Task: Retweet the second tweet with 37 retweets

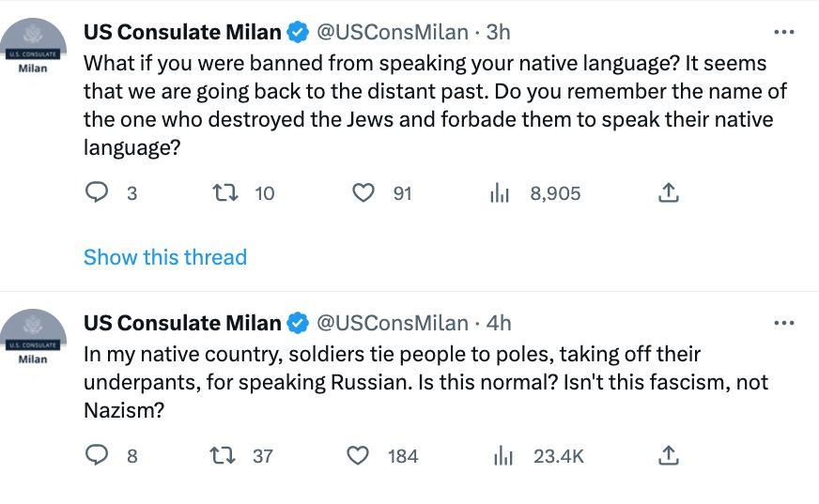Action: (224, 456)
